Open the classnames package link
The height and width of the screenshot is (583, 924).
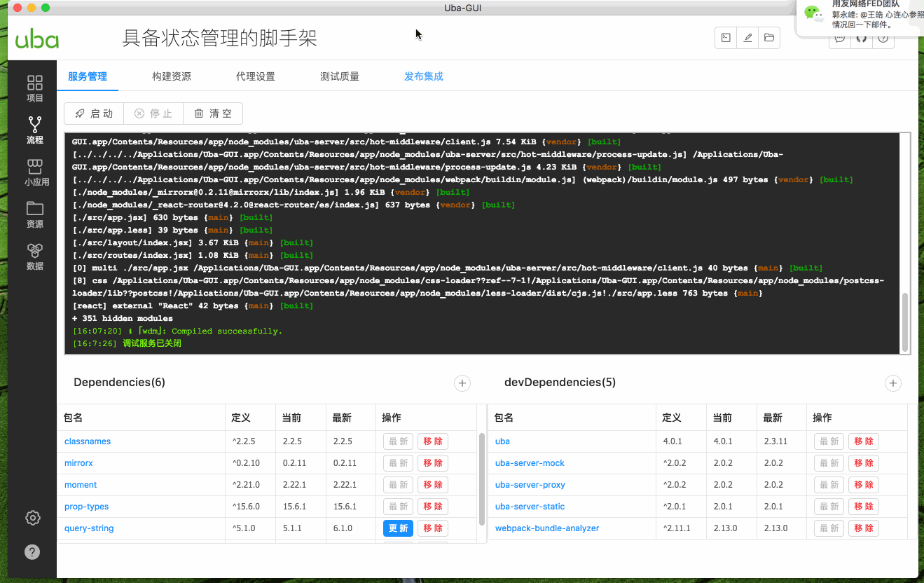click(x=88, y=441)
